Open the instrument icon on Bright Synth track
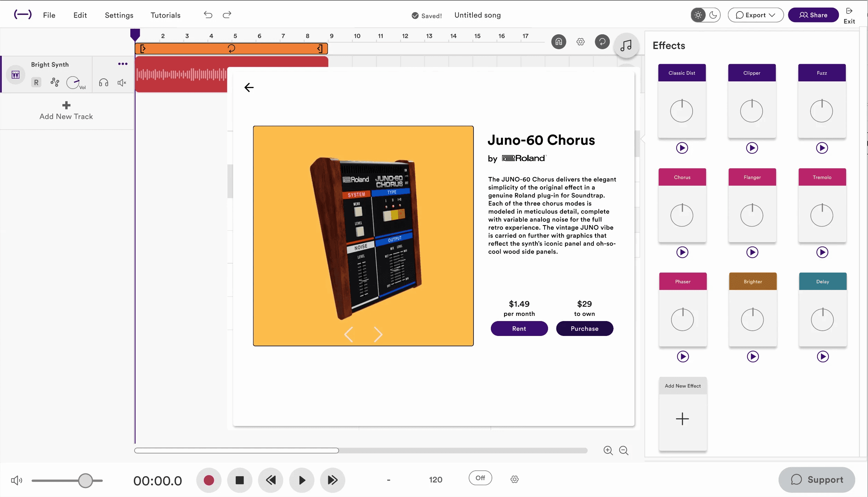 pyautogui.click(x=16, y=74)
